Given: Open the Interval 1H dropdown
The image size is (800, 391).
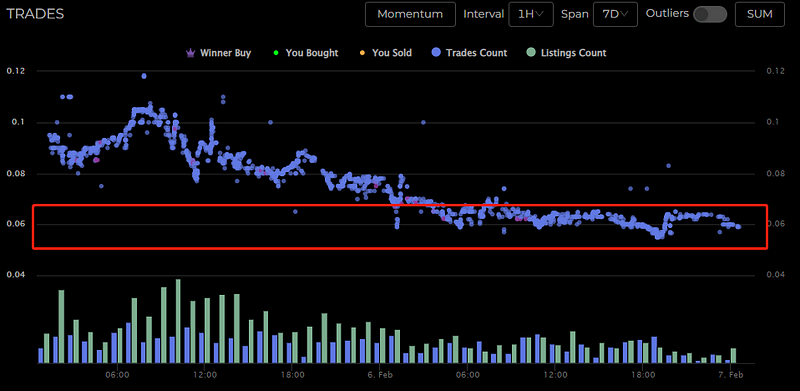Looking at the screenshot, I should coord(531,14).
